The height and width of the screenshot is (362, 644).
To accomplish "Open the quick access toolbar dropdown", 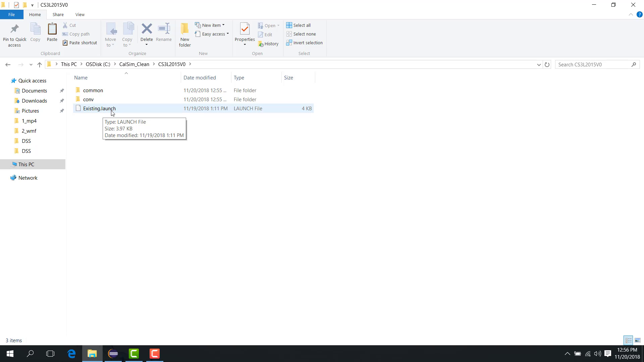I will [x=32, y=5].
